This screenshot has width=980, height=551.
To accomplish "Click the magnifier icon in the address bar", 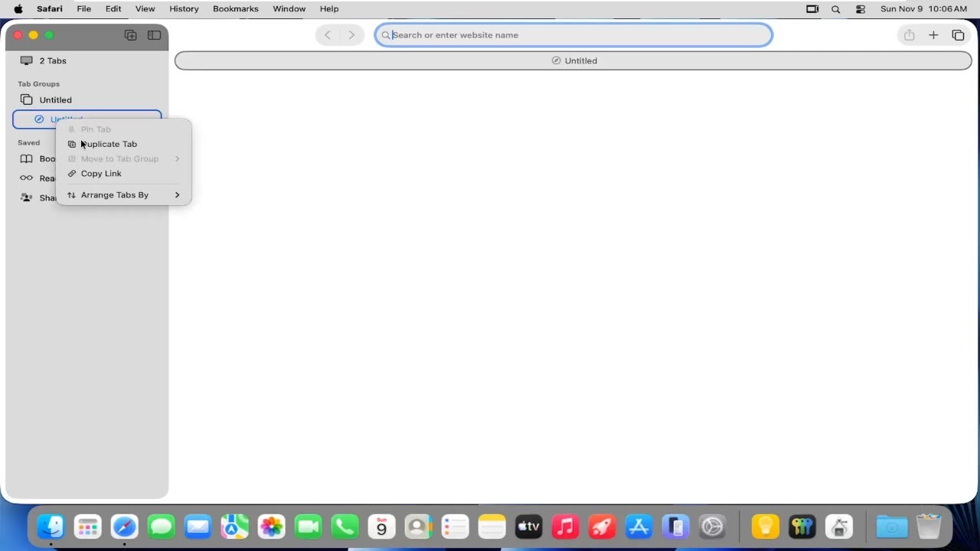I will pos(386,35).
